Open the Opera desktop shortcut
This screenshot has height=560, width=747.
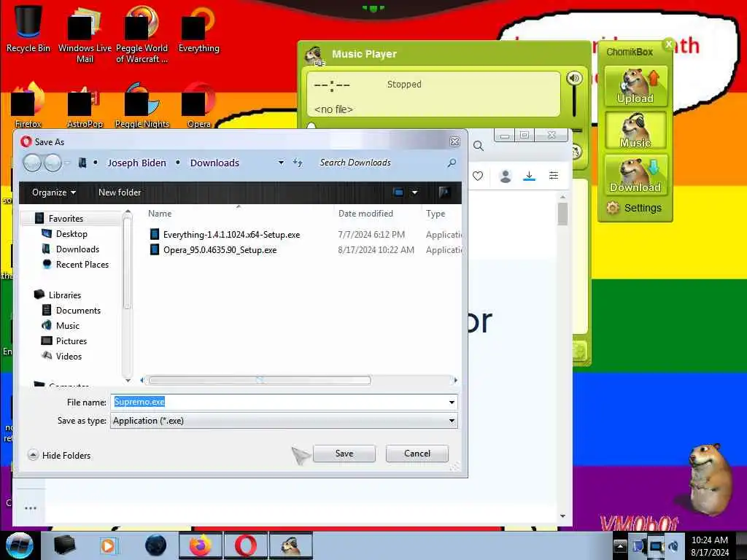point(198,106)
